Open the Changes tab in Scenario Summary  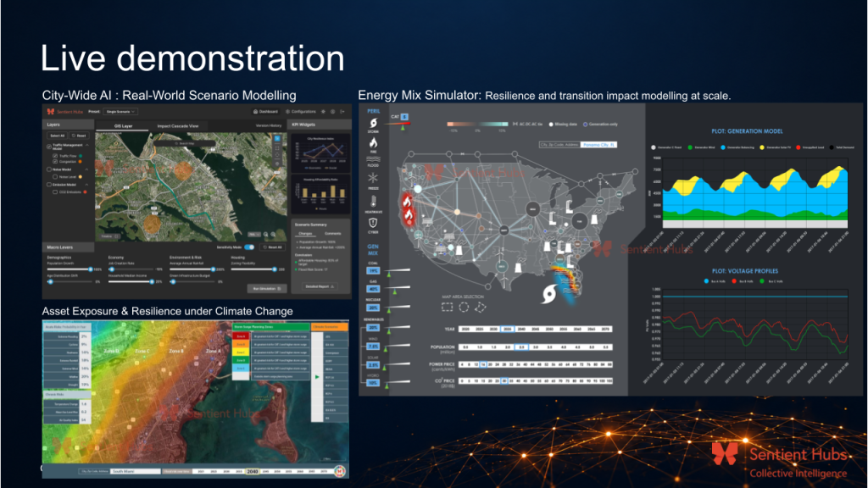(305, 234)
